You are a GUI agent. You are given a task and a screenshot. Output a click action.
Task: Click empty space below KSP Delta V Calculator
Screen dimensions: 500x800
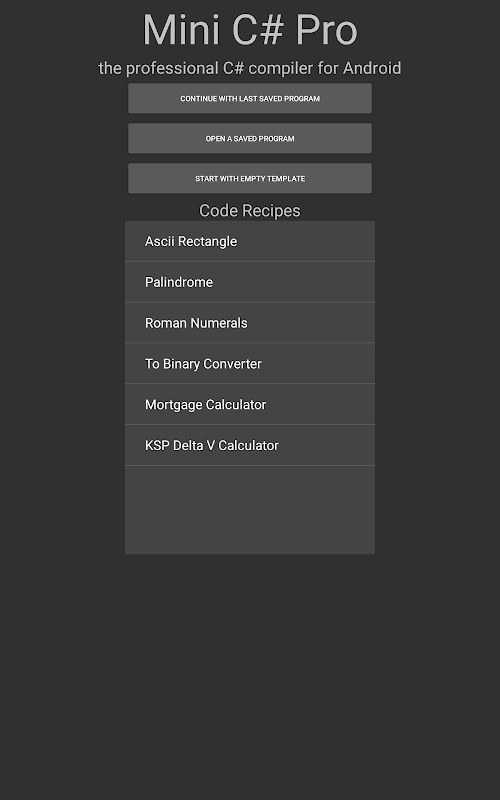pyautogui.click(x=250, y=510)
